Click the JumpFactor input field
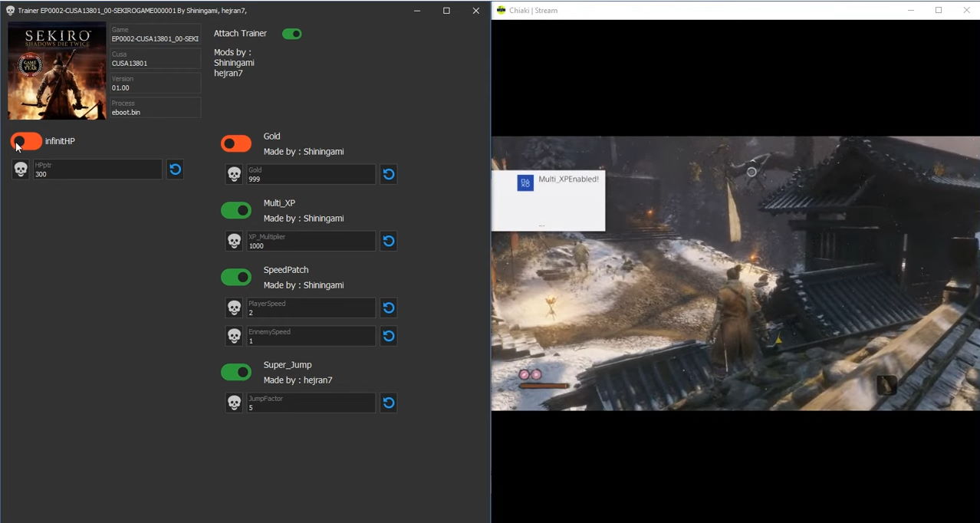Screen dimensions: 980x523 coord(311,403)
